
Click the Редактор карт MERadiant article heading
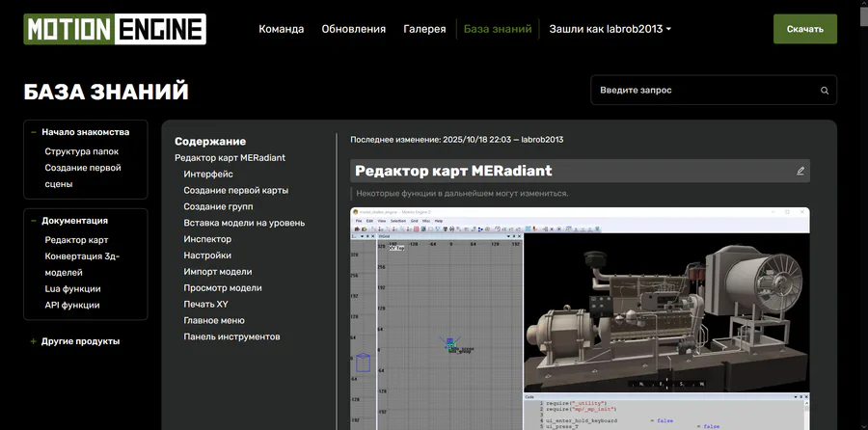point(453,171)
